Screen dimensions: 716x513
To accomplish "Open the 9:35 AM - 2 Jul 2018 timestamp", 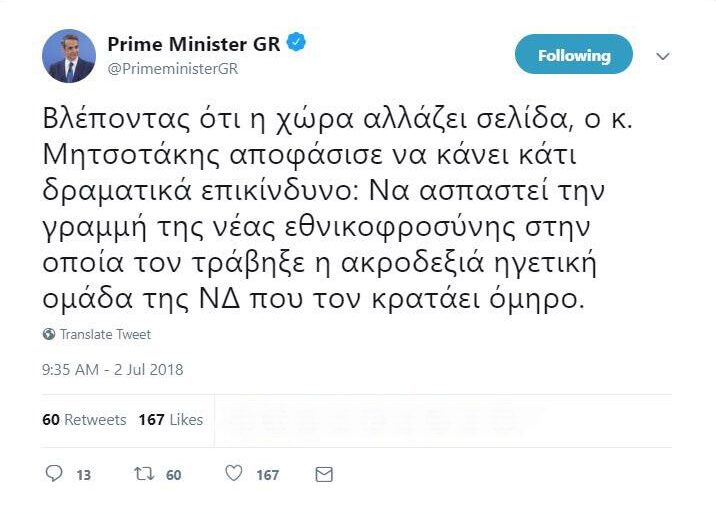I will (x=112, y=369).
